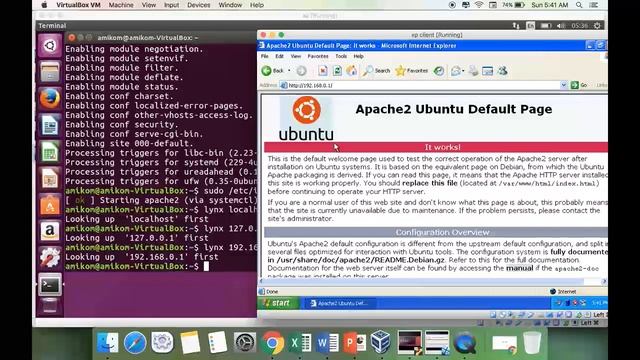Click the 'Configuration Overview' section heading
640x360 pixels.
point(442,232)
